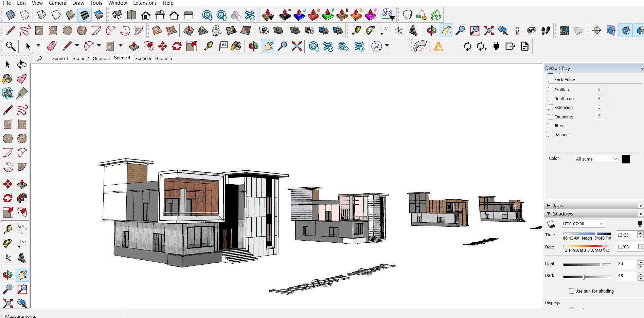Select the 3D Text tool in left toolbar
The image size is (644, 318).
pyautogui.click(x=22, y=258)
